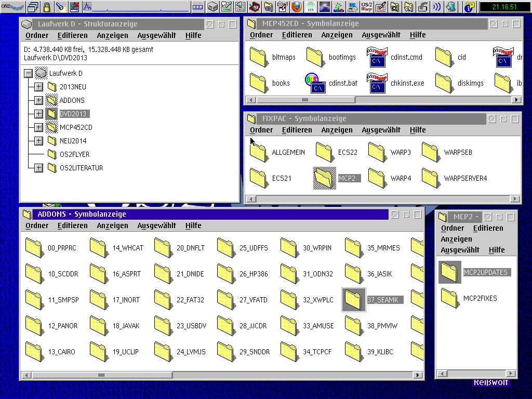Click the digital clock 21.16.51
The width and height of the screenshot is (532, 399).
click(504, 7)
